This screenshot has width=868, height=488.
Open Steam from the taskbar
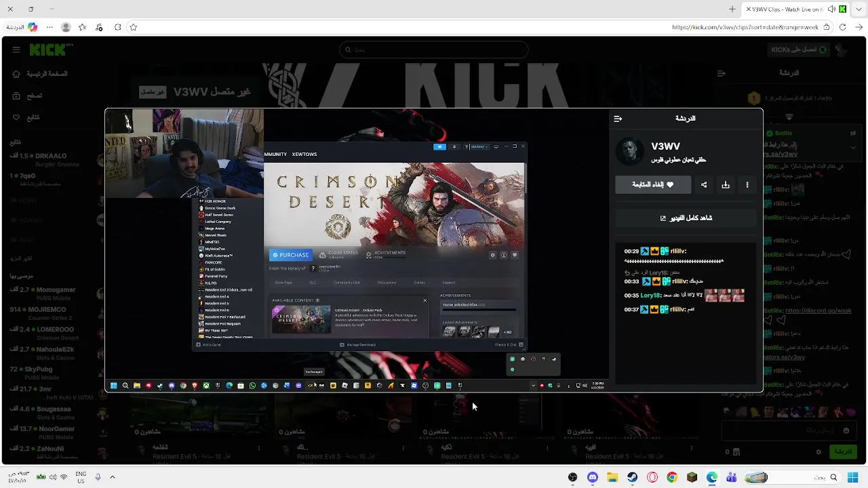(x=632, y=478)
